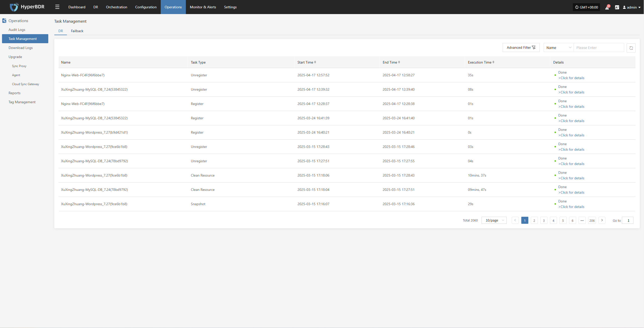Switch to the Failback tab
Viewport: 644px width, 328px height.
pyautogui.click(x=77, y=31)
